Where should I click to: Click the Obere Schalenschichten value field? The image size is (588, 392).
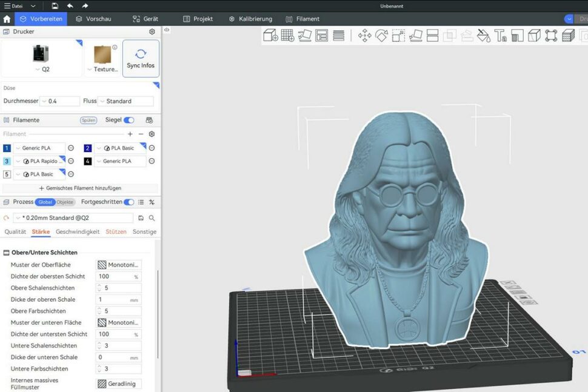119,288
